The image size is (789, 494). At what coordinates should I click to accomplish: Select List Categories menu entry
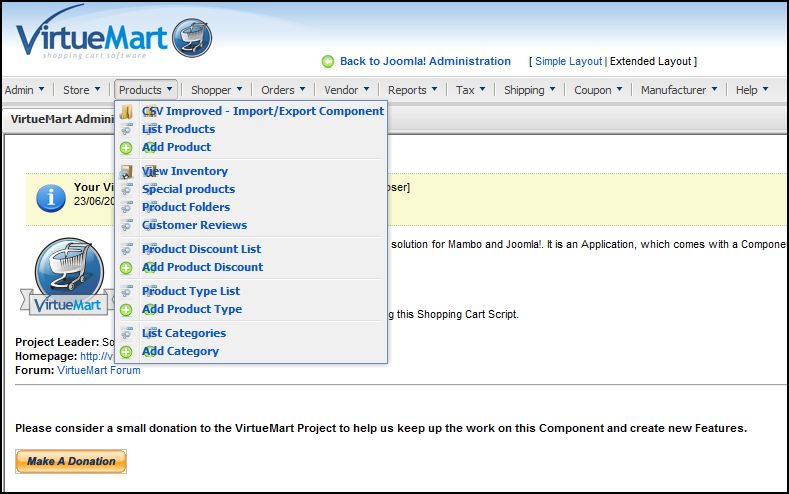click(x=184, y=333)
